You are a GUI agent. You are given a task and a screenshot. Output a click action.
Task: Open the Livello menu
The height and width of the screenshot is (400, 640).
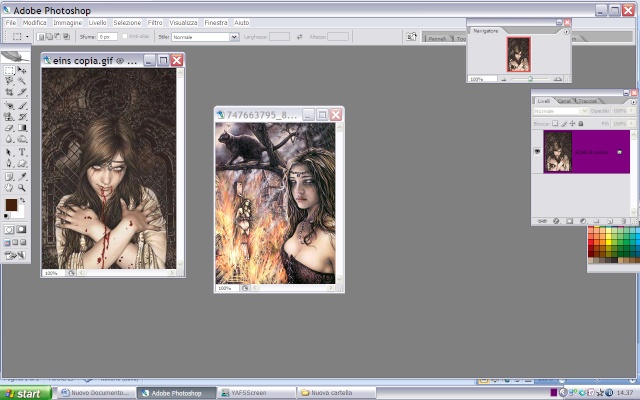97,22
